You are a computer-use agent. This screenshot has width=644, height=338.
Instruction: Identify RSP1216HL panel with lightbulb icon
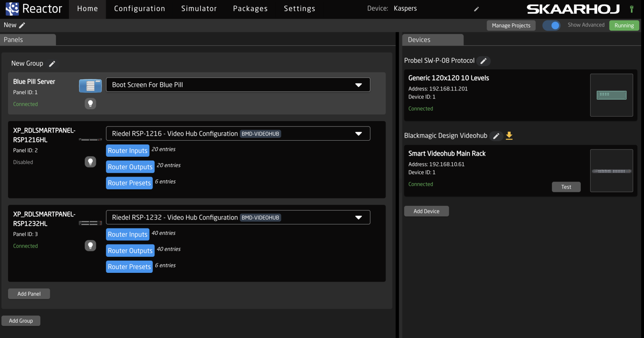click(x=90, y=162)
